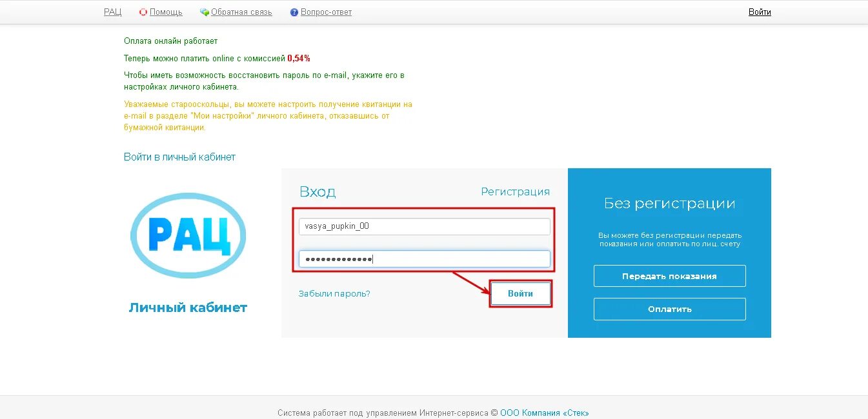The image size is (868, 419).
Task: Focus the password input field
Action: [424, 259]
